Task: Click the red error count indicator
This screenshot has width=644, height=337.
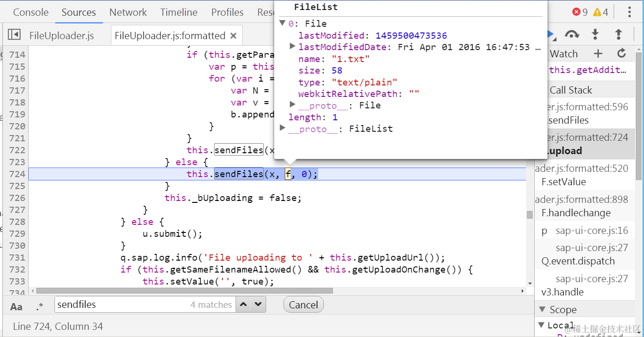Action: [580, 12]
